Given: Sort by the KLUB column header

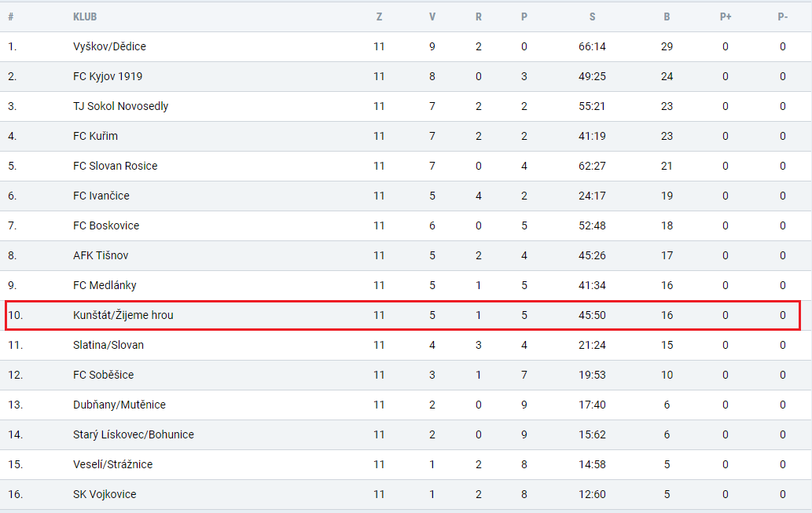Looking at the screenshot, I should [85, 16].
